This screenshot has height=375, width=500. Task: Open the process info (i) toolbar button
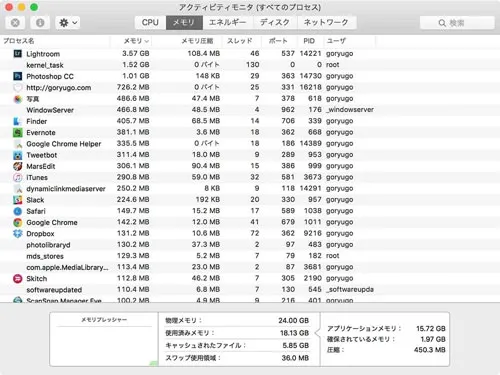[x=40, y=23]
